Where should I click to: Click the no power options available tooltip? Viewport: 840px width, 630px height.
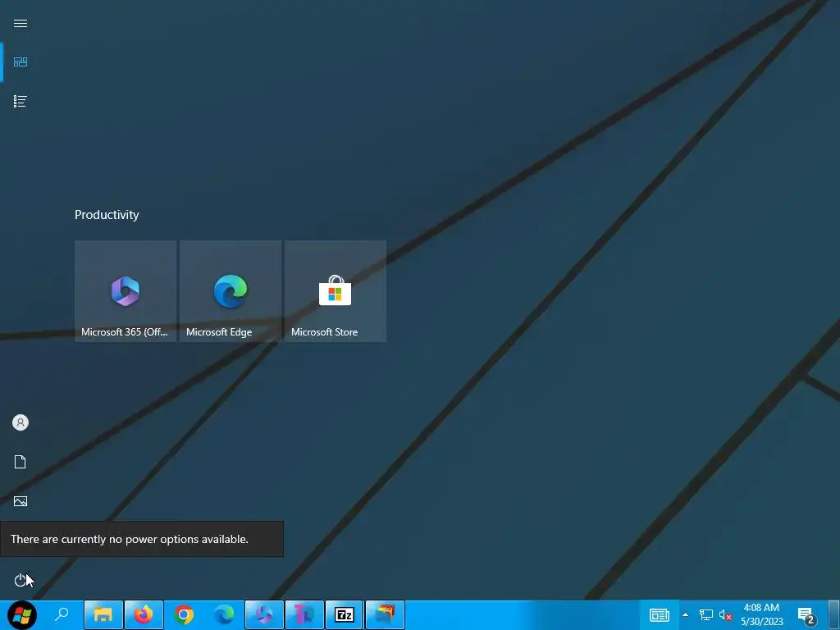point(141,539)
